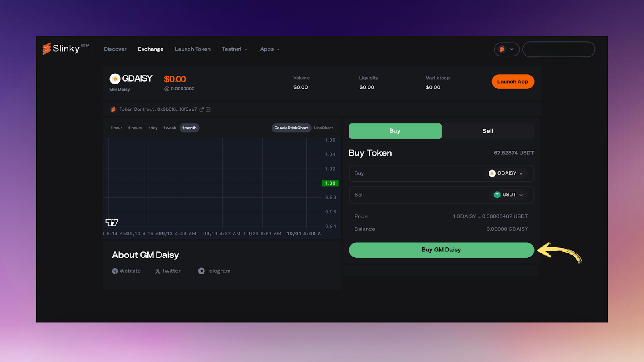Screen dimensions: 644x362
Task: Open the GM Daisy Telegram link
Action: tap(214, 271)
